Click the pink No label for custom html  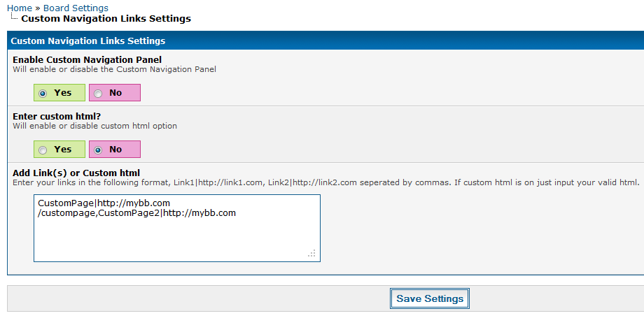click(115, 150)
